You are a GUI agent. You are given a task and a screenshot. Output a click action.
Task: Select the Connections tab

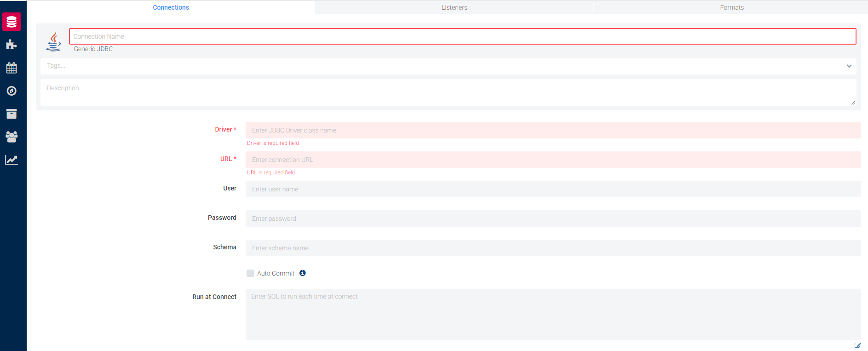tap(171, 7)
